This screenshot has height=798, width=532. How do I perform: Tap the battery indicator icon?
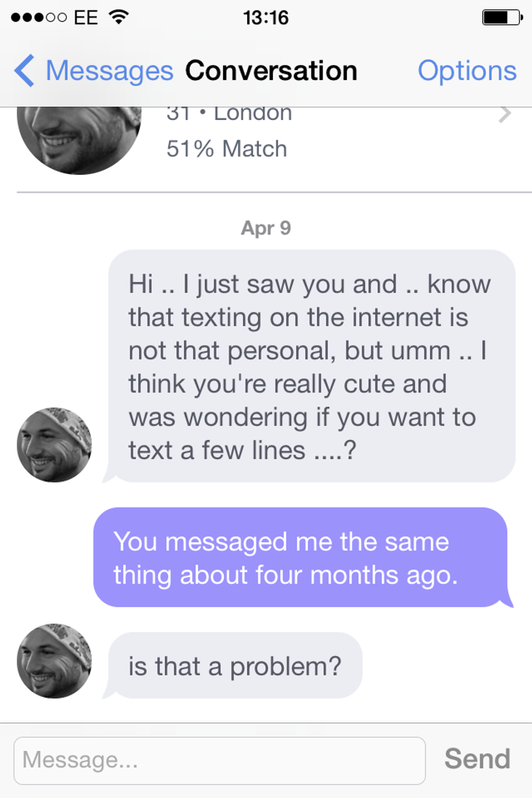(x=502, y=17)
